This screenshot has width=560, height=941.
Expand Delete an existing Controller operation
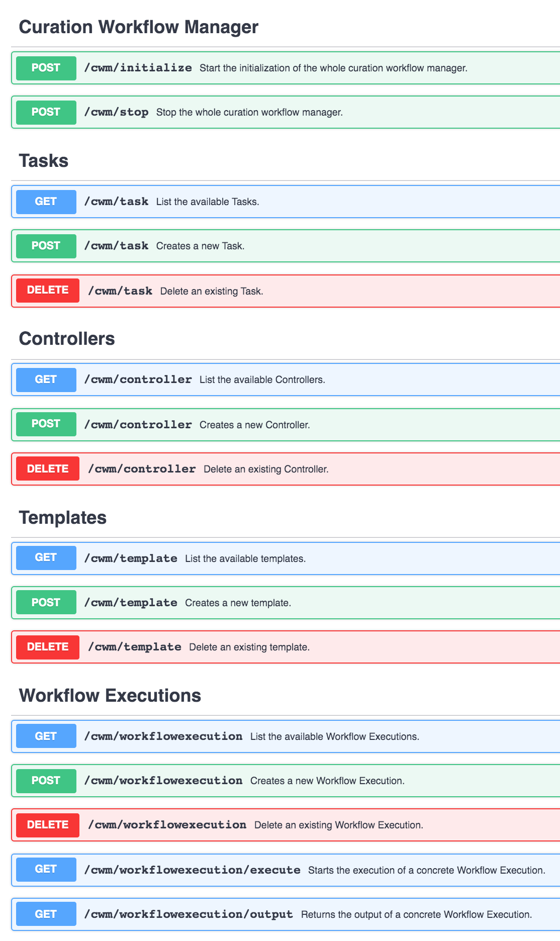(286, 469)
